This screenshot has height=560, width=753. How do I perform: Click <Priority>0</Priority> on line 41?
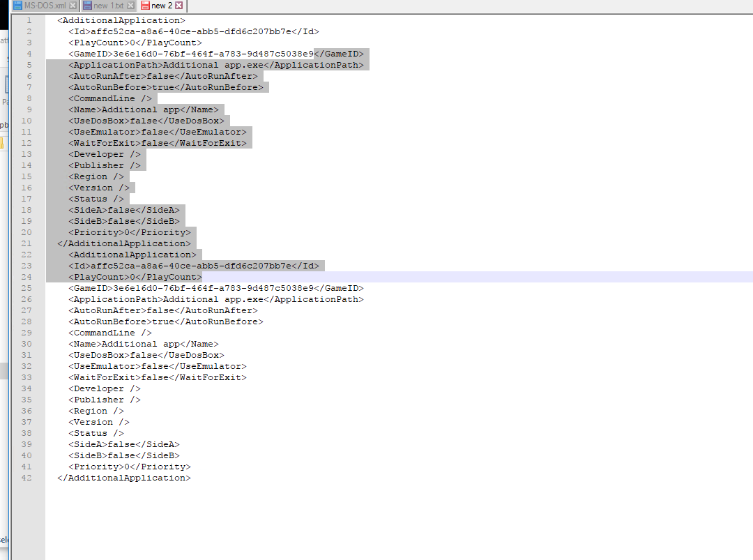pos(130,467)
